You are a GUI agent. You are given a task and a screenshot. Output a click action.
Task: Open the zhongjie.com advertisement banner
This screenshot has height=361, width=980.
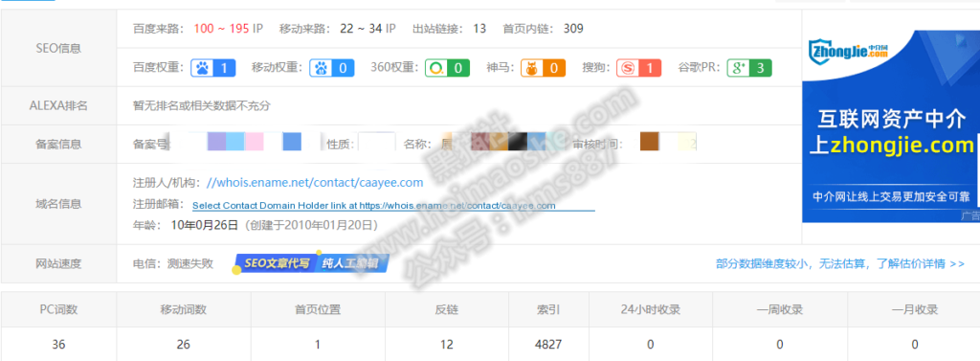tap(891, 125)
